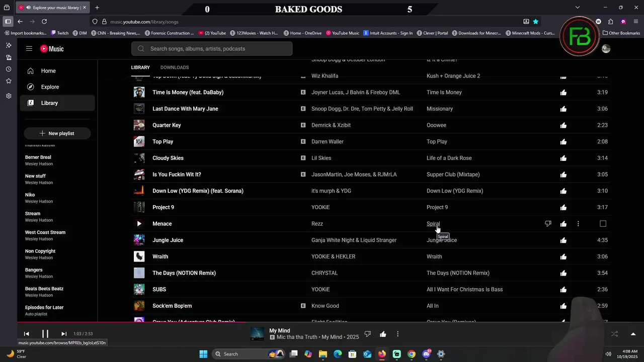
Task: Pause the current song
Action: [x=45, y=334]
